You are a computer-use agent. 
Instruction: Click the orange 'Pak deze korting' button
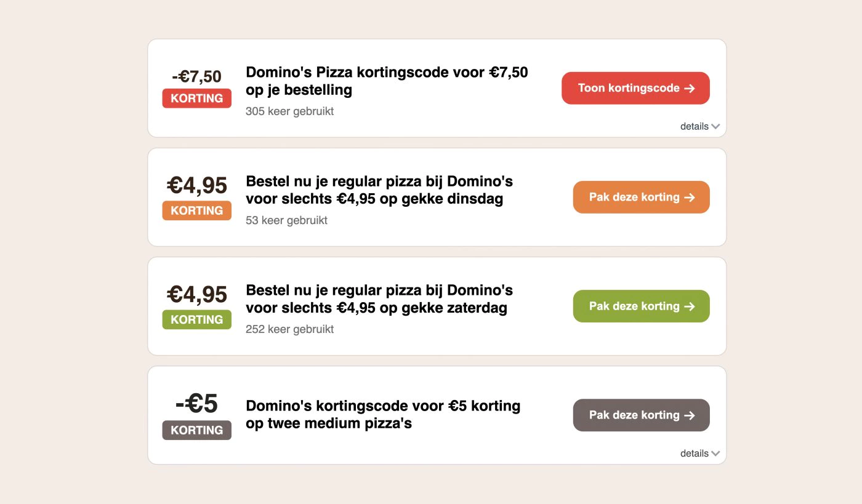pos(641,197)
